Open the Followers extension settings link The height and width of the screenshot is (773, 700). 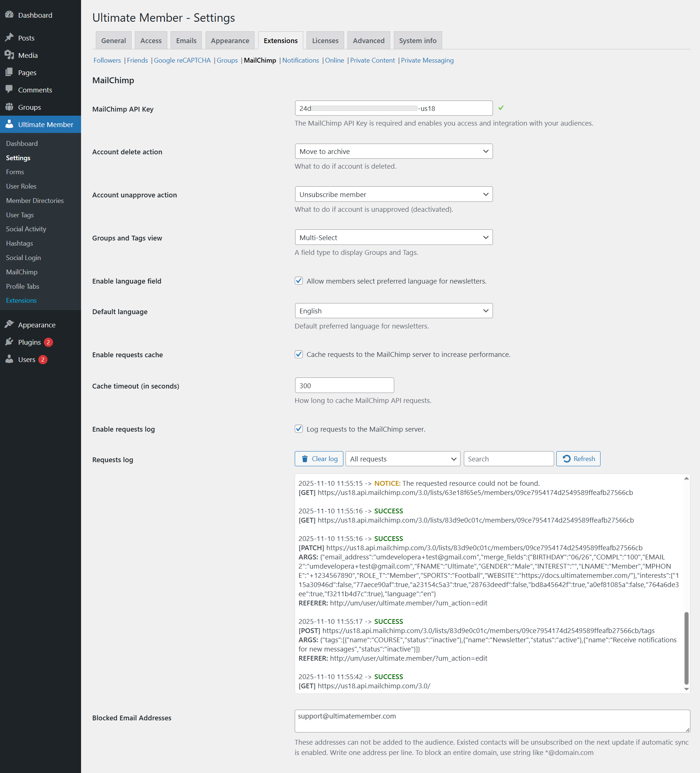(107, 60)
